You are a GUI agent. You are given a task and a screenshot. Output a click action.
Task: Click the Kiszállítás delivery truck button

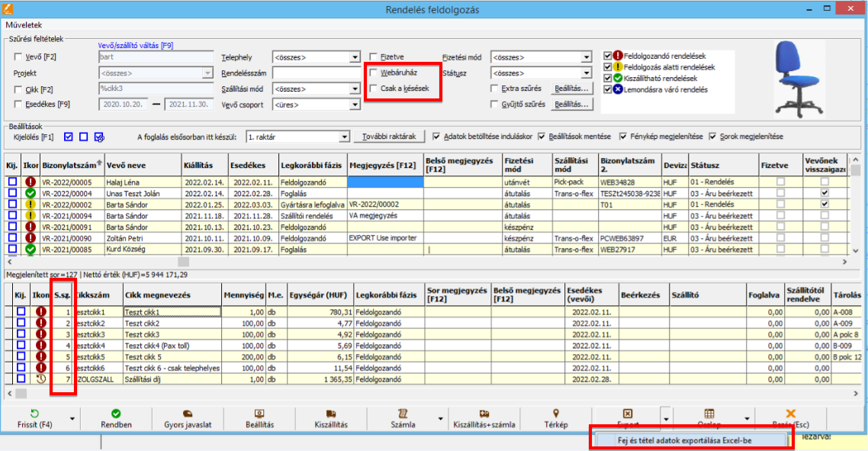331,418
